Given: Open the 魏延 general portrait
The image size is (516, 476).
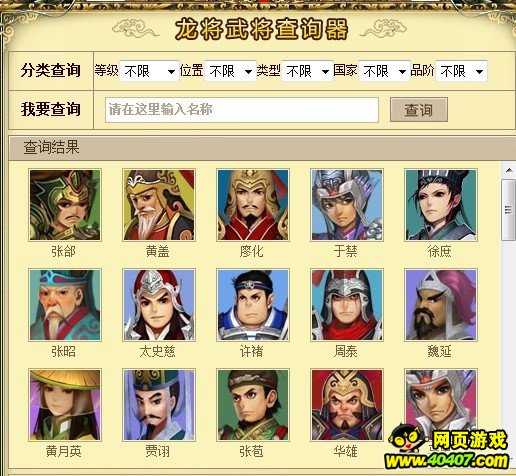Looking at the screenshot, I should pyautogui.click(x=441, y=305).
